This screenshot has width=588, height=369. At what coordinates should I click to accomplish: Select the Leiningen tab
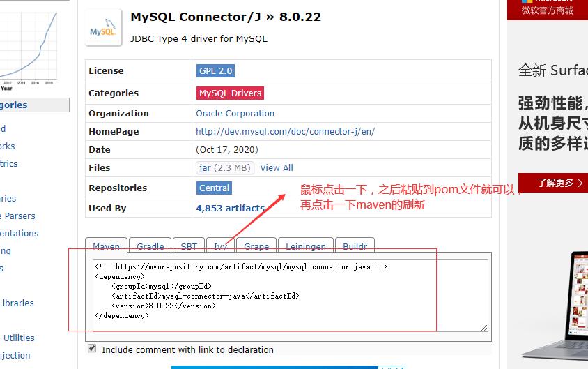click(305, 246)
